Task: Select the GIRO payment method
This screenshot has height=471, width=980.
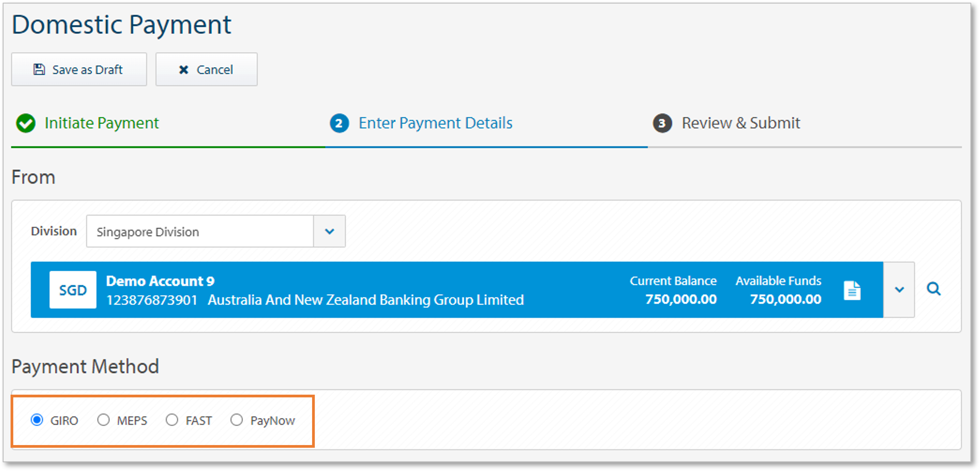Action: [37, 420]
